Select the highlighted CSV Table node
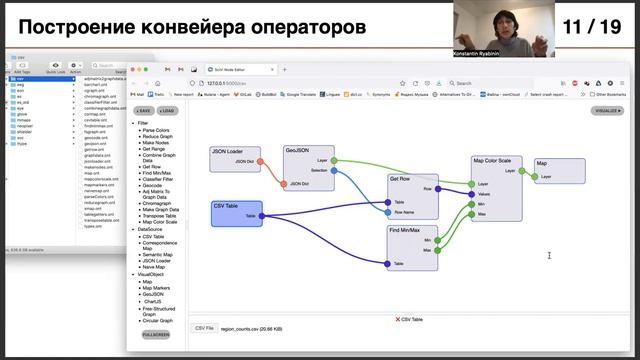The width and height of the screenshot is (640, 360). point(237,213)
